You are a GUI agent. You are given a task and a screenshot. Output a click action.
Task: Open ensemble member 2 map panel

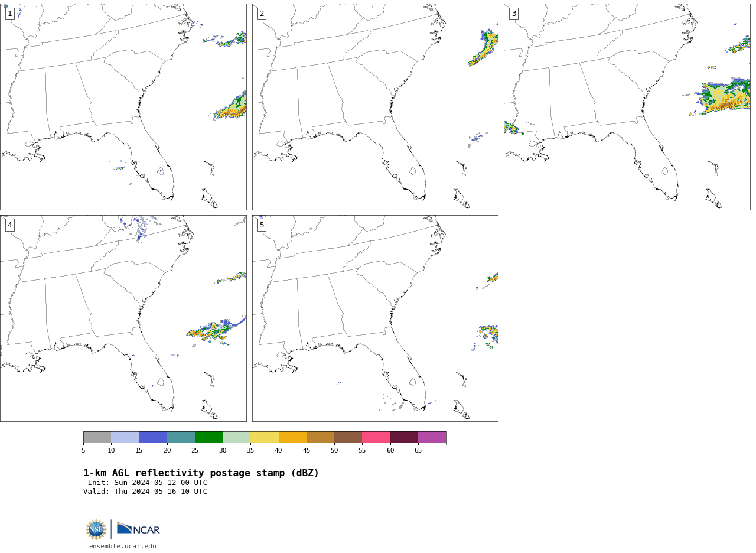[x=375, y=107]
